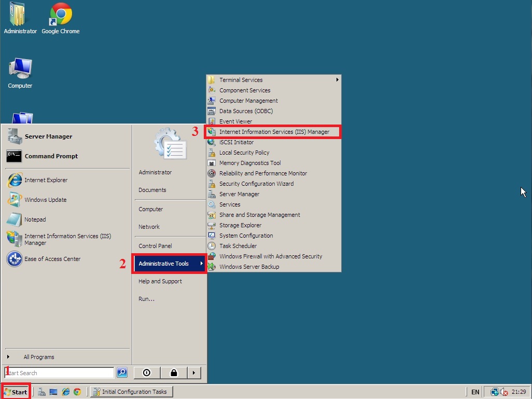Open Documents link in Start menu

(152, 190)
